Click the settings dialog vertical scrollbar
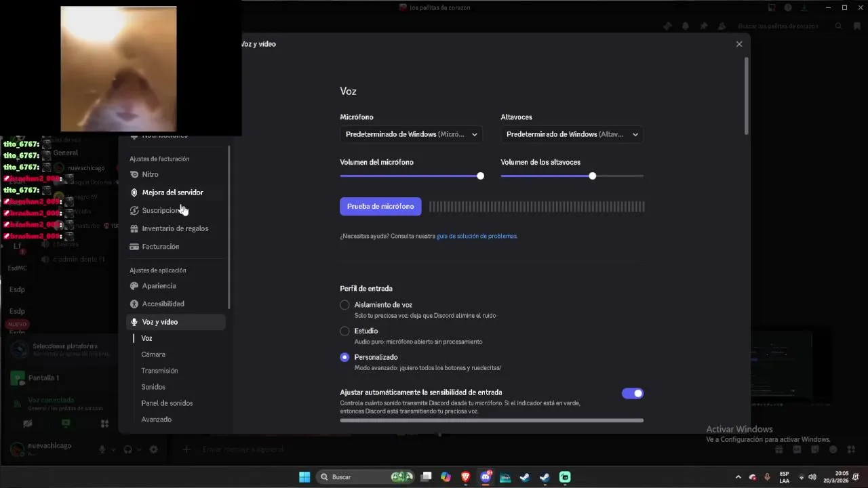Screen dimensions: 868x488 click(747, 96)
